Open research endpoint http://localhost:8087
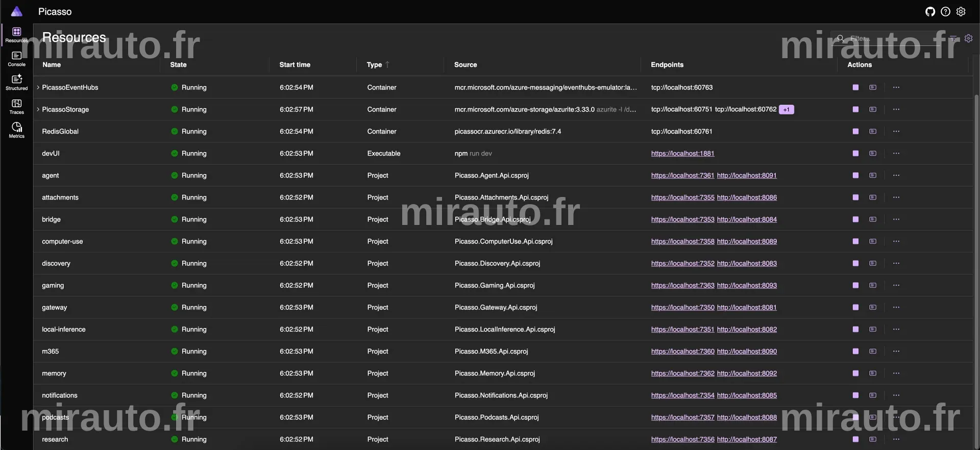This screenshot has height=450, width=980. (747, 439)
